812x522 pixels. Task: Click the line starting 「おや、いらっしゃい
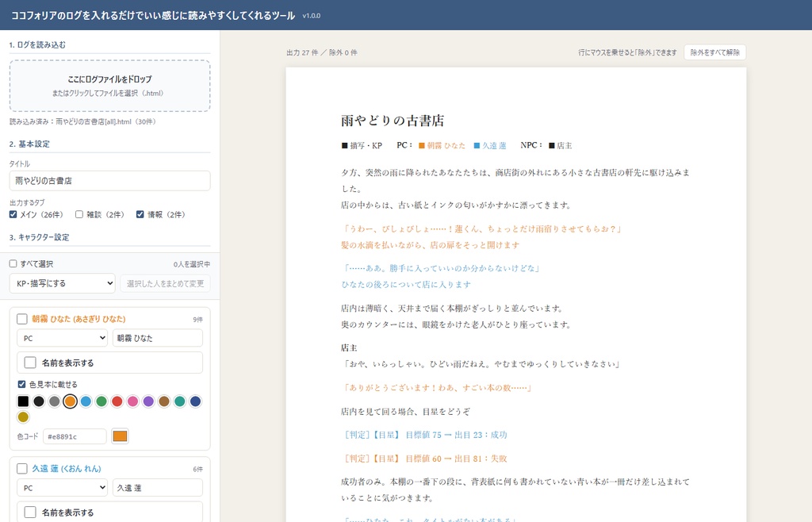pyautogui.click(x=481, y=364)
